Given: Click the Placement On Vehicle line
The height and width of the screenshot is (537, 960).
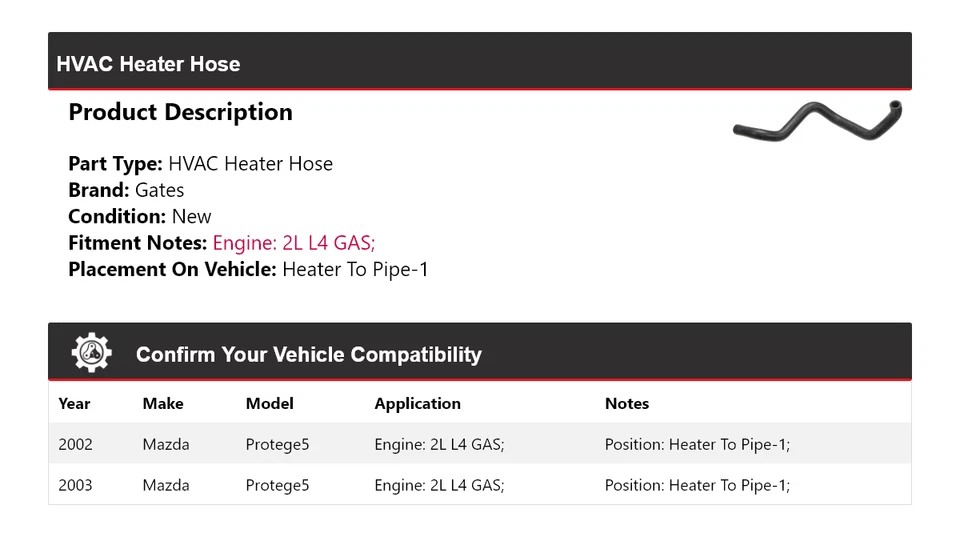Looking at the screenshot, I should 248,269.
